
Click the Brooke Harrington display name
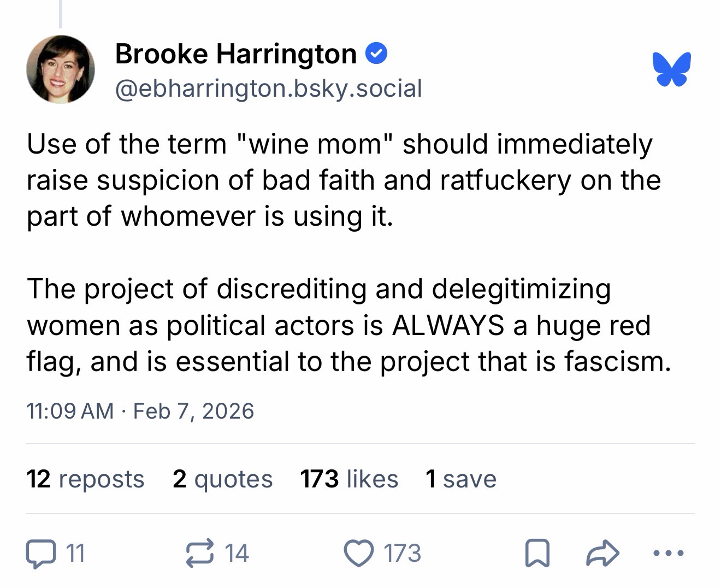(235, 54)
